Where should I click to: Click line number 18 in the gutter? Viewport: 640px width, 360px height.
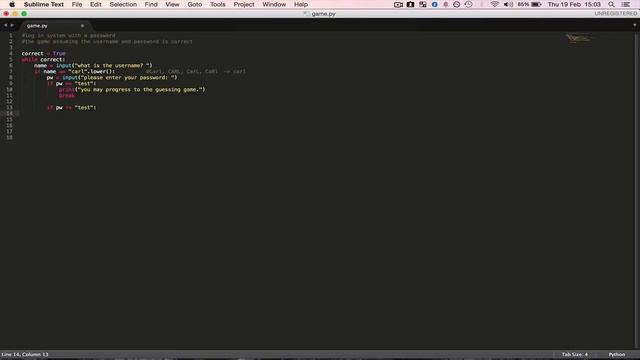9,138
